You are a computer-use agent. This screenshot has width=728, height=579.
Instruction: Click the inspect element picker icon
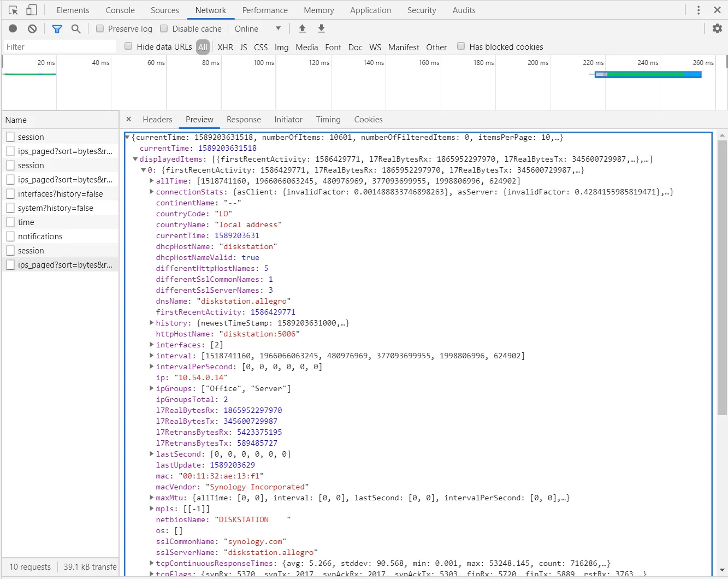click(x=14, y=10)
